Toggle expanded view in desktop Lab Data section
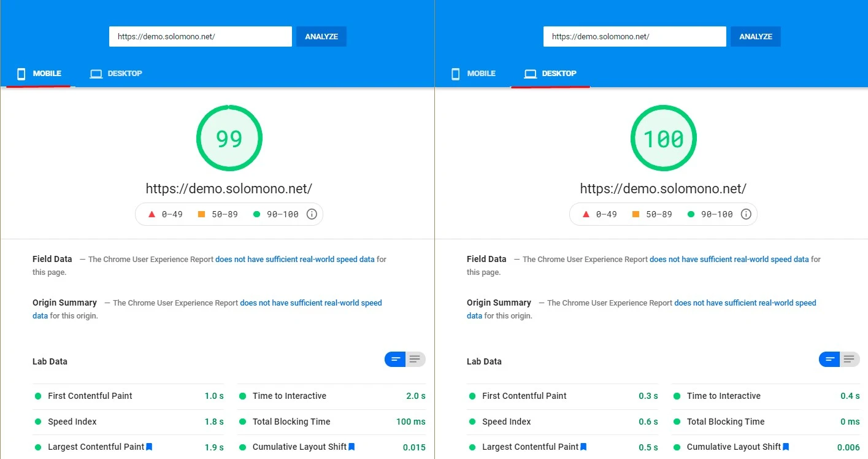Viewport: 868px width, 459px height. tap(850, 359)
